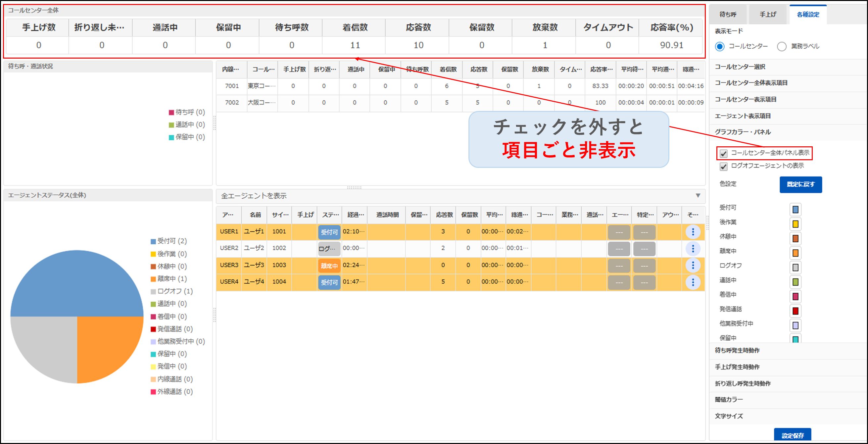The width and height of the screenshot is (868, 444).
Task: Click the 待ち呼 legend marker in the call status chart
Action: click(x=171, y=112)
